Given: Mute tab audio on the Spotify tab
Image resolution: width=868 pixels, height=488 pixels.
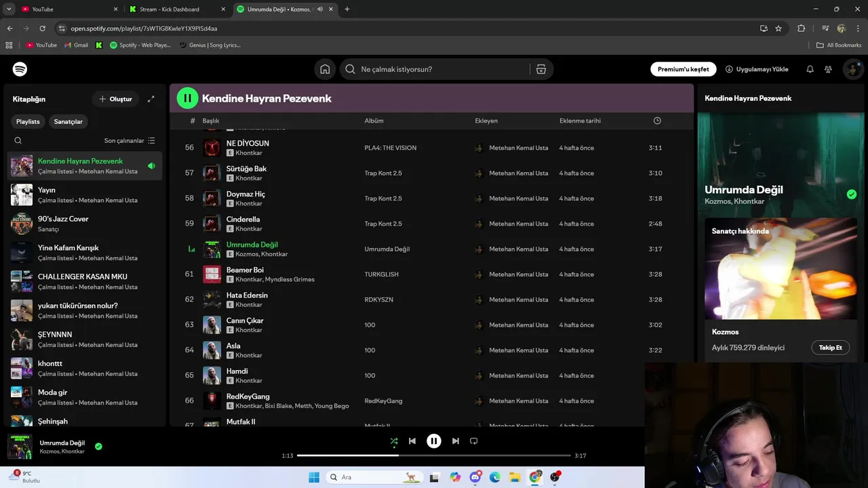Looking at the screenshot, I should pyautogui.click(x=320, y=9).
